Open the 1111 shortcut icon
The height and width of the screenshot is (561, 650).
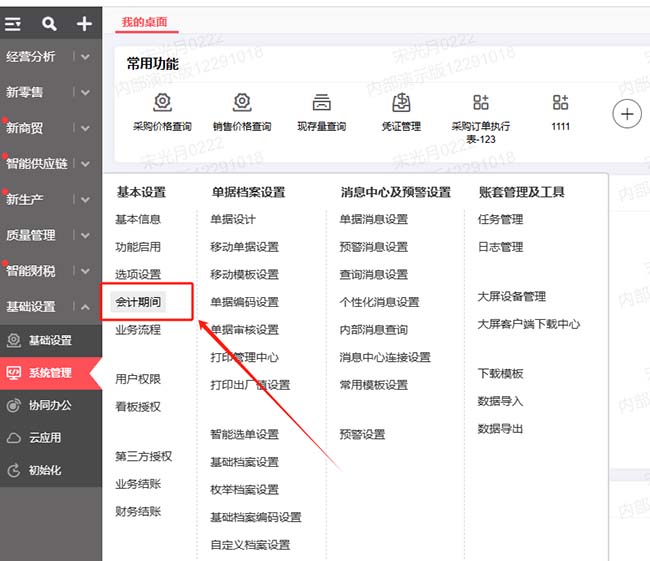coord(560,103)
